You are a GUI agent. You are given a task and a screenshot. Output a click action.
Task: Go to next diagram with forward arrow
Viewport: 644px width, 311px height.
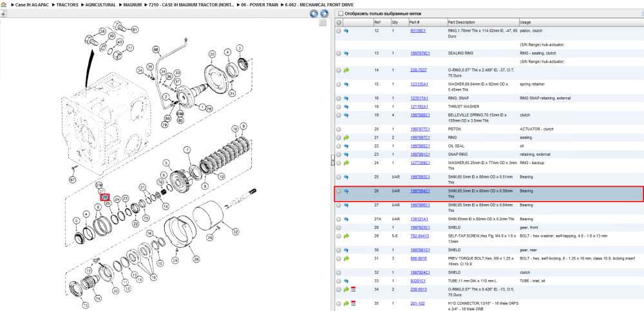324,14
